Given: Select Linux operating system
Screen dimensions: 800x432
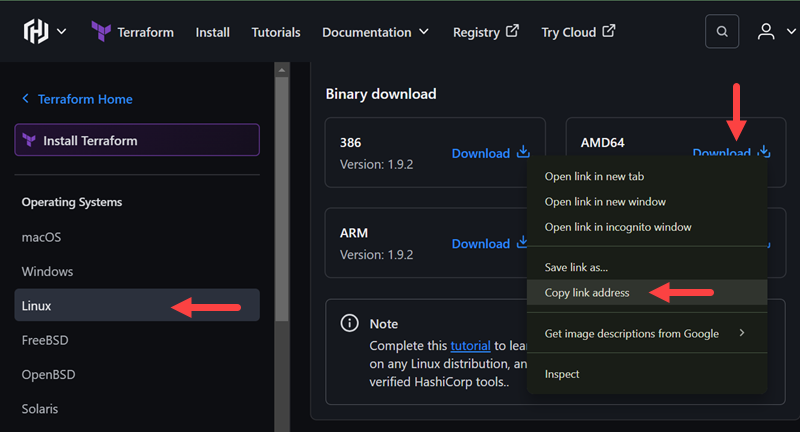Looking at the screenshot, I should coord(137,305).
